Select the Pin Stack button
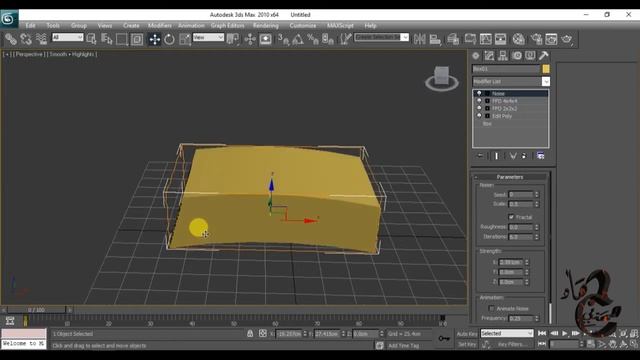 click(x=480, y=156)
